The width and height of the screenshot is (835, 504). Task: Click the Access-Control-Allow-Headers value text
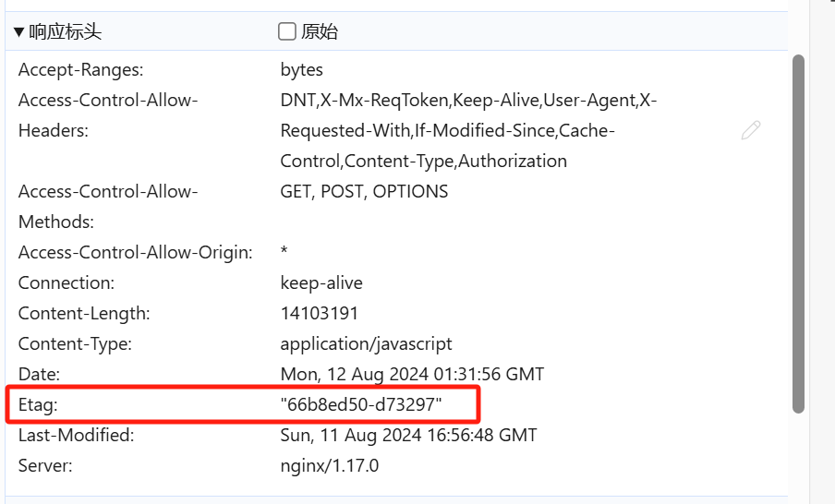[x=468, y=130]
